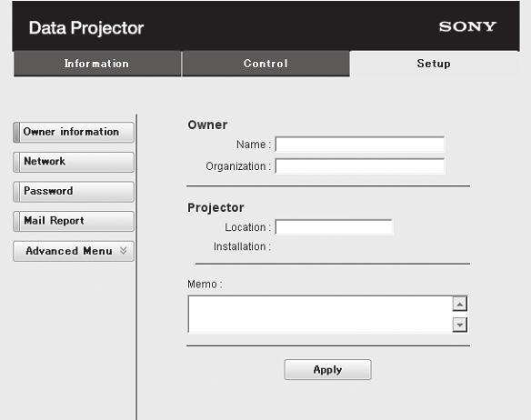The image size is (531, 420).
Task: Click the Memo scroll down arrow
Action: click(459, 325)
